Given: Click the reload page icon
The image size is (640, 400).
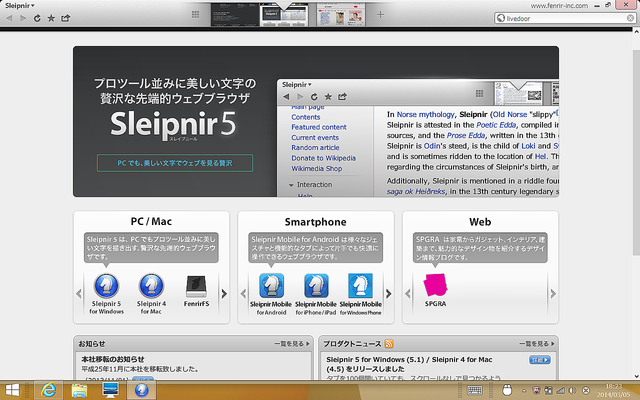Looking at the screenshot, I should (x=37, y=18).
